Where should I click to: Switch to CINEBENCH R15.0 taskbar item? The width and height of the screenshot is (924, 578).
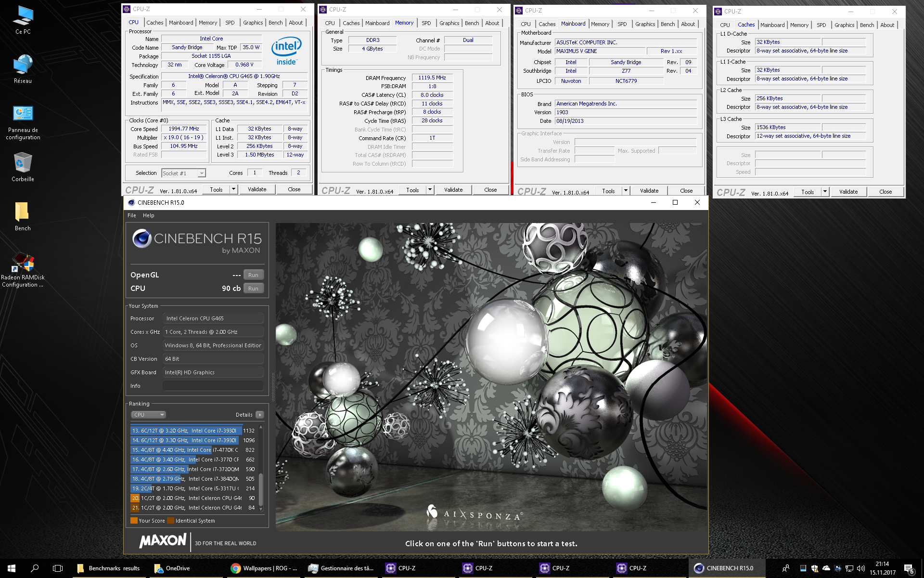727,568
